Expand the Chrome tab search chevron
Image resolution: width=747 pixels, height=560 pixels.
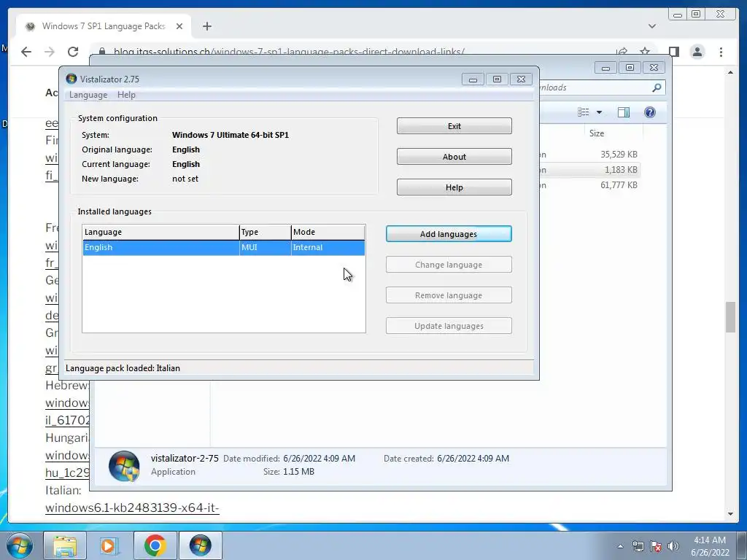pos(651,26)
